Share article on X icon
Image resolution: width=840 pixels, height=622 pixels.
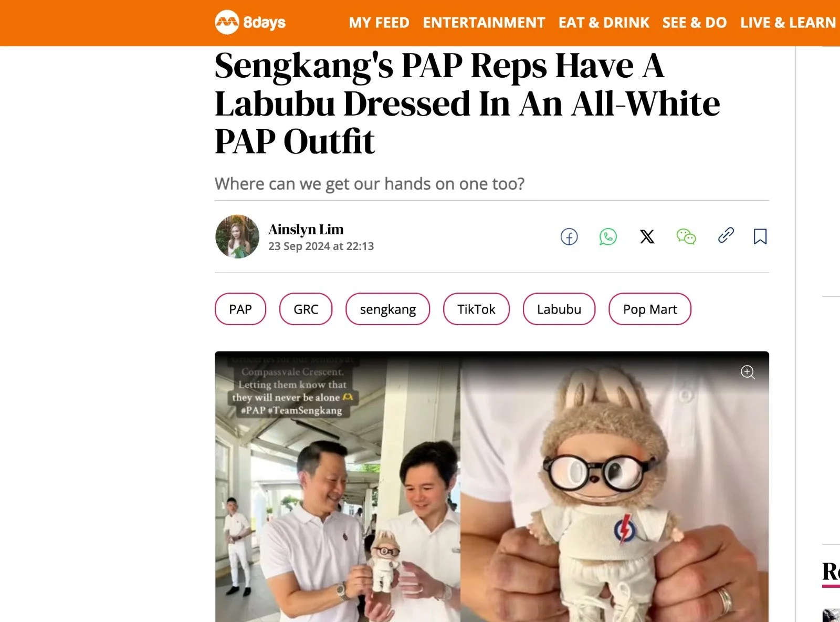point(647,237)
